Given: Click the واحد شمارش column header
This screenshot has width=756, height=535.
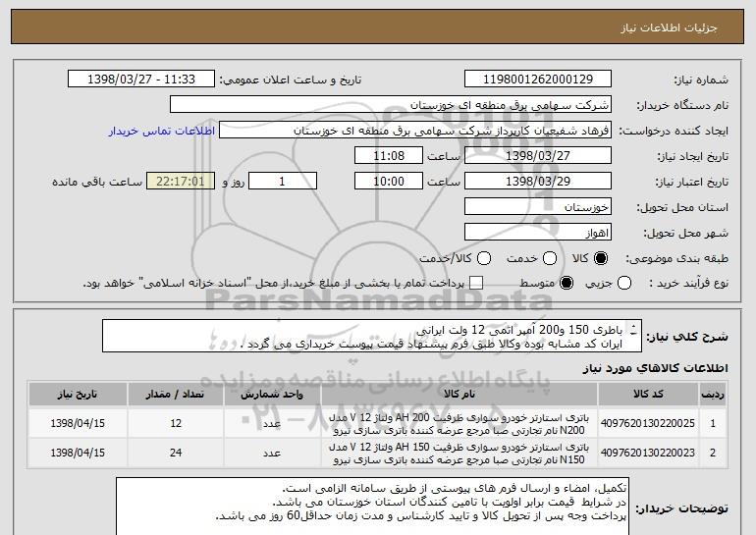Looking at the screenshot, I should [x=272, y=395].
